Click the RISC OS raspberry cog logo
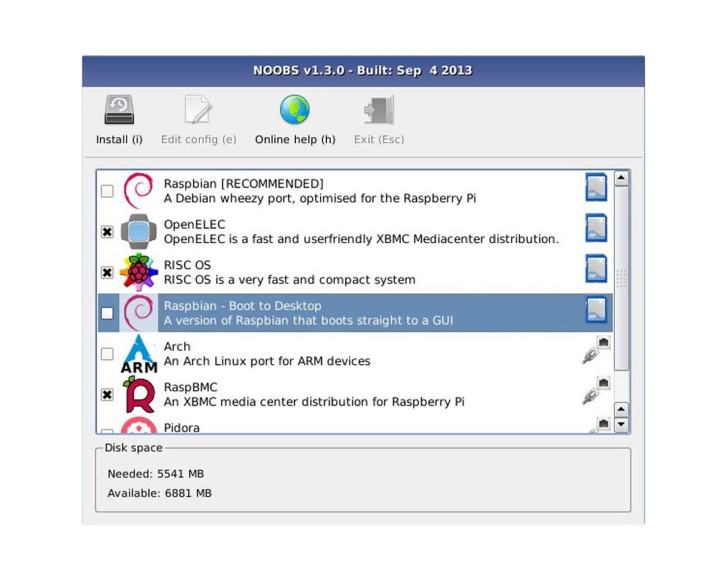 click(x=138, y=272)
